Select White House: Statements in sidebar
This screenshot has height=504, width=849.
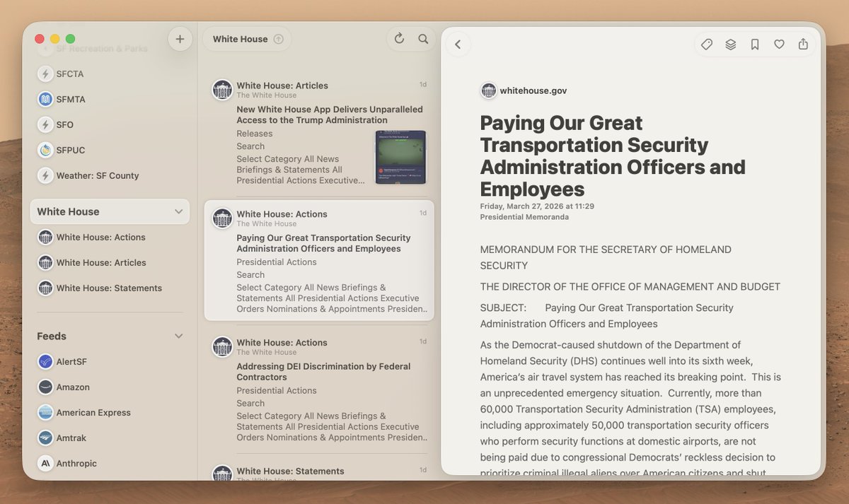coord(110,288)
